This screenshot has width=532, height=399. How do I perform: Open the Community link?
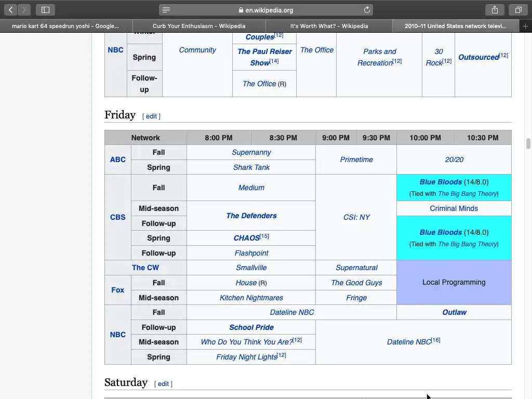click(x=197, y=50)
